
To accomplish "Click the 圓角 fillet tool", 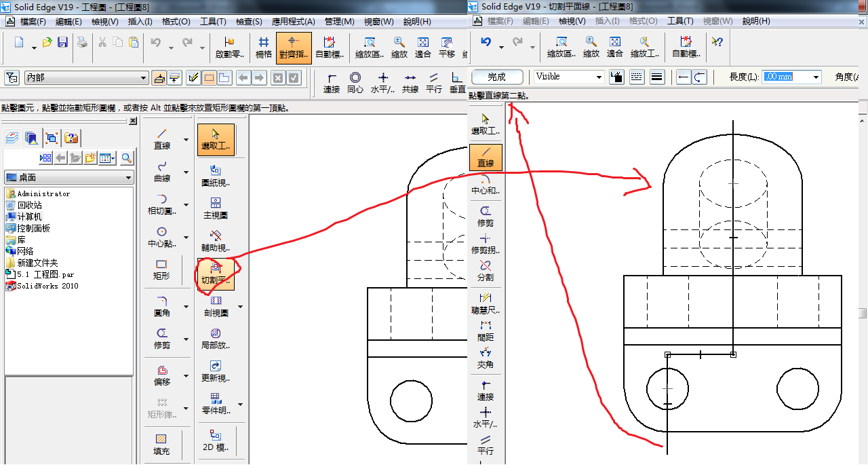I will pyautogui.click(x=161, y=305).
